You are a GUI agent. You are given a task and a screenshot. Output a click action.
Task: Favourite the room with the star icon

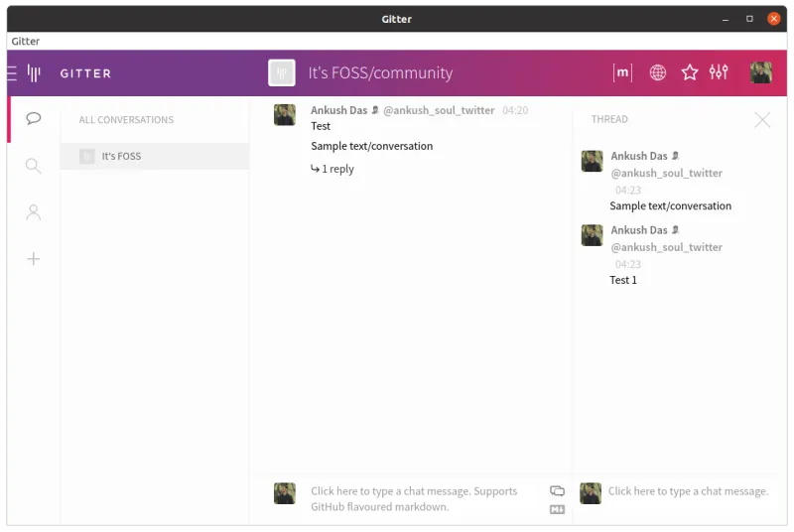[689, 72]
